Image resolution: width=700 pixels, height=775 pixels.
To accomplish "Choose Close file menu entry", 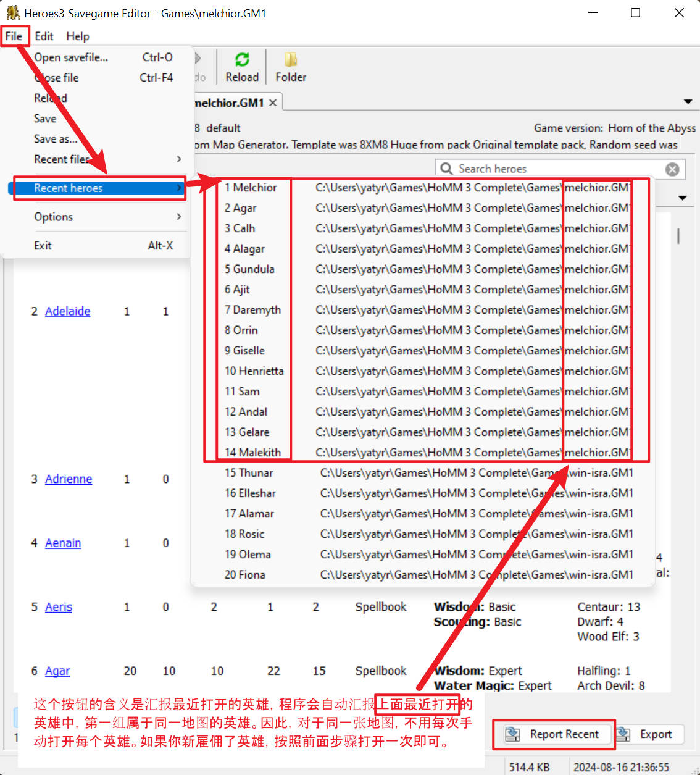I will pyautogui.click(x=96, y=78).
